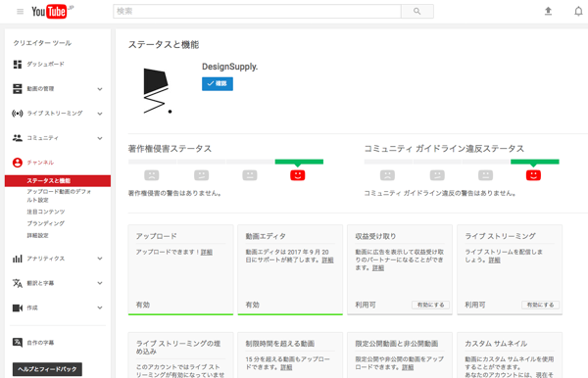Viewport: 588px width, 378px height.
Task: Click the analytics bar chart icon
Action: pos(18,259)
